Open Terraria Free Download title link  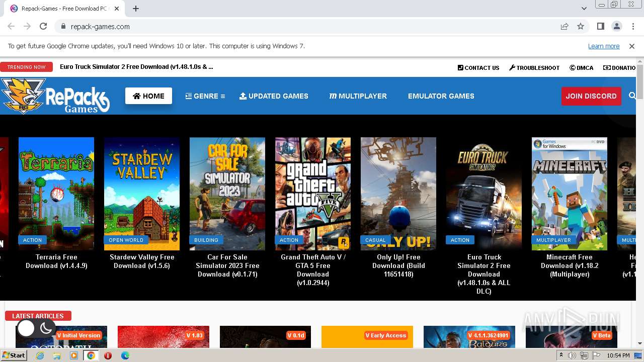pyautogui.click(x=56, y=261)
